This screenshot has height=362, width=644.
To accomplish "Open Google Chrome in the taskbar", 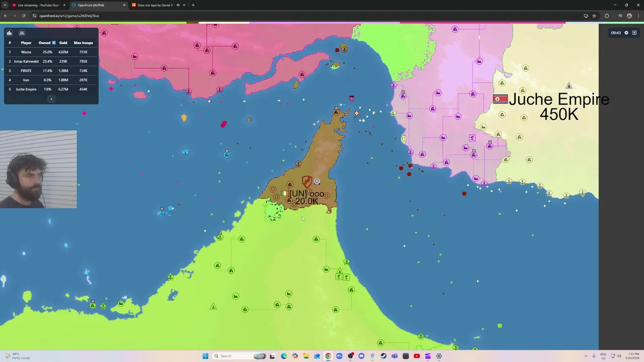I will [x=328, y=356].
